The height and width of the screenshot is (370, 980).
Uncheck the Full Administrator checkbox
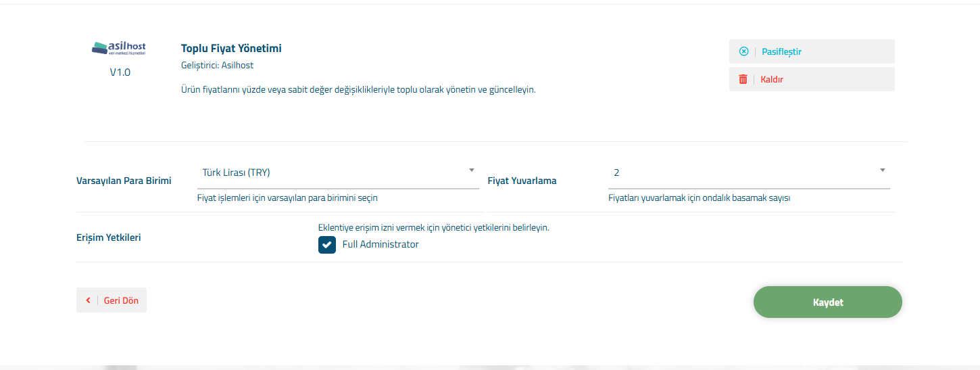(327, 245)
